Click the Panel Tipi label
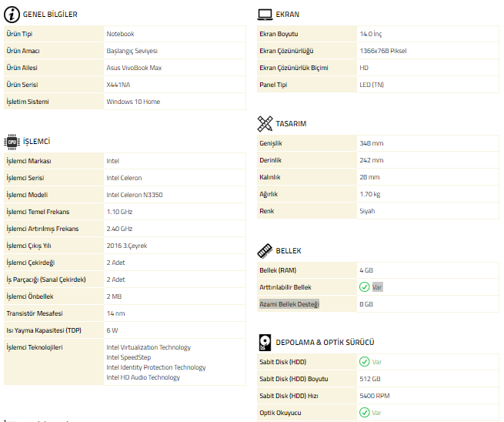This screenshot has height=422, width=504. point(273,85)
